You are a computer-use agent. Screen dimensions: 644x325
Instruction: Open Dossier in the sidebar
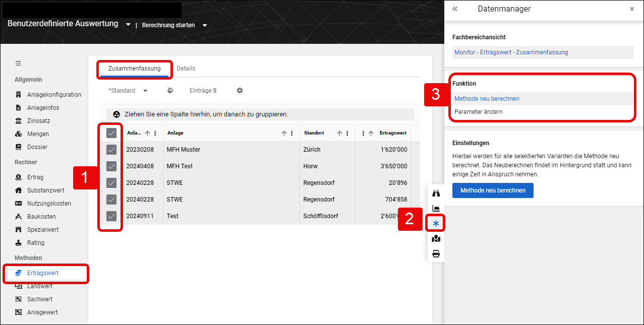[x=31, y=147]
